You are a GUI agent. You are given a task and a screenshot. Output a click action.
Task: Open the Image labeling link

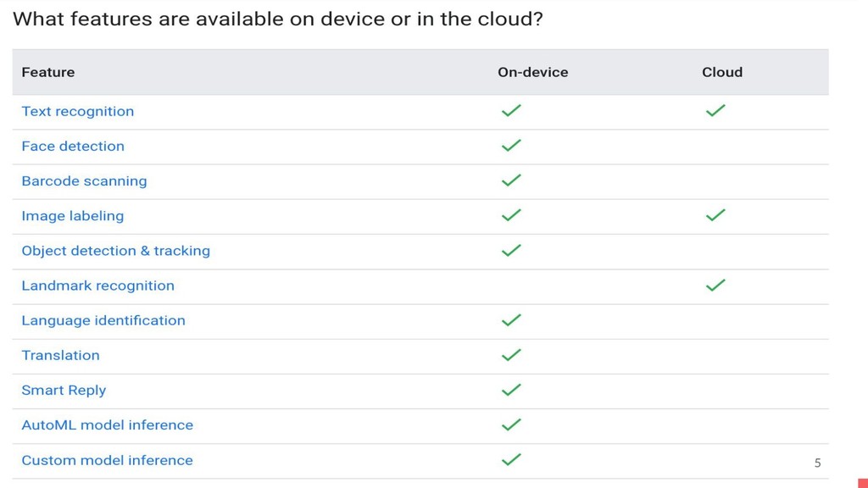tap(73, 216)
